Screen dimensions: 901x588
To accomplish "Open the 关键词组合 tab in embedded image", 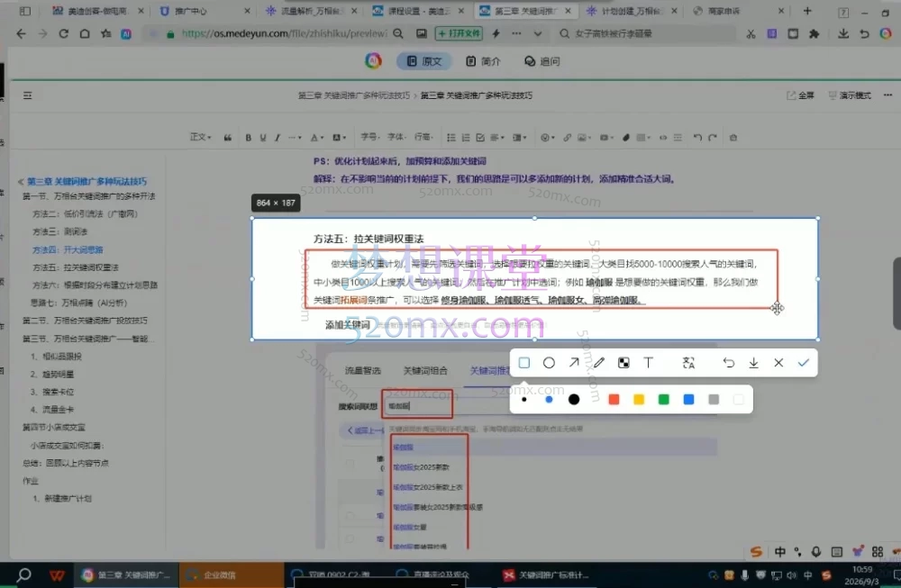I will pos(425,371).
